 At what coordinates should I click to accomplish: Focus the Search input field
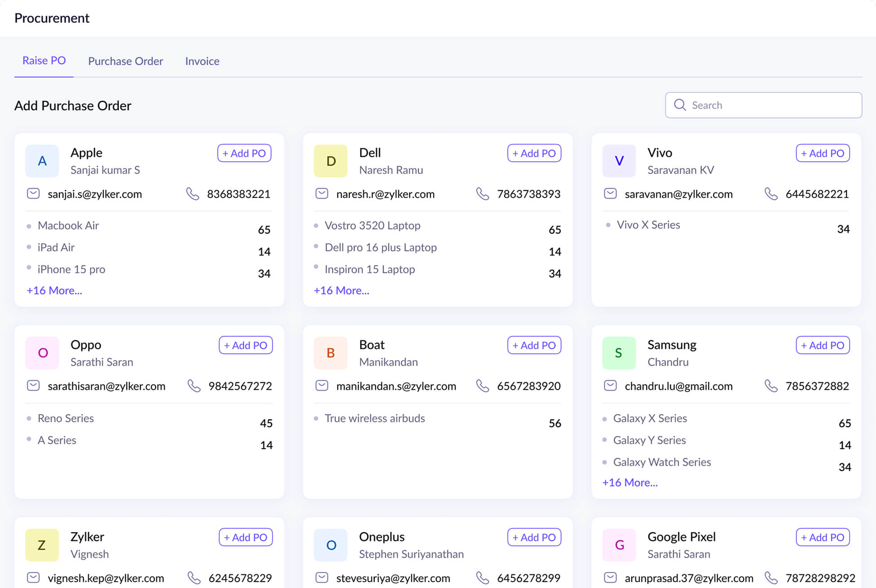pyautogui.click(x=764, y=105)
